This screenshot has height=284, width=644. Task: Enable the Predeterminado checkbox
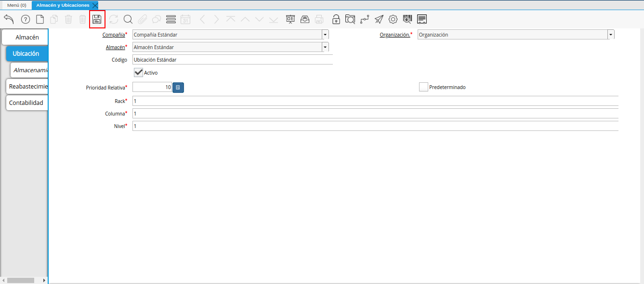tap(423, 87)
